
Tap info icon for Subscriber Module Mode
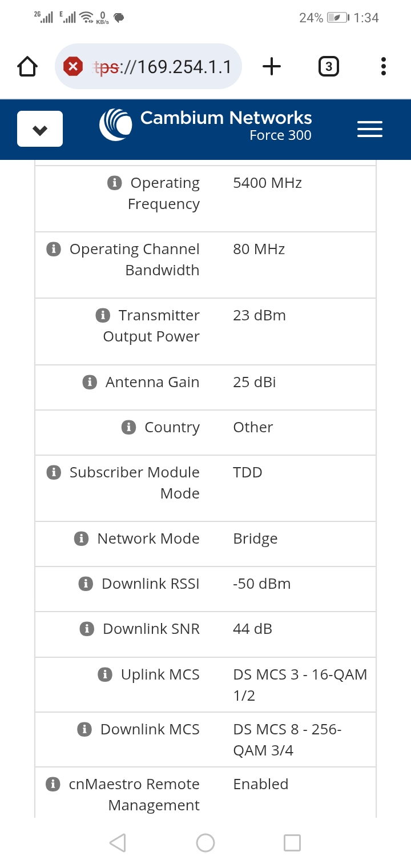53,472
